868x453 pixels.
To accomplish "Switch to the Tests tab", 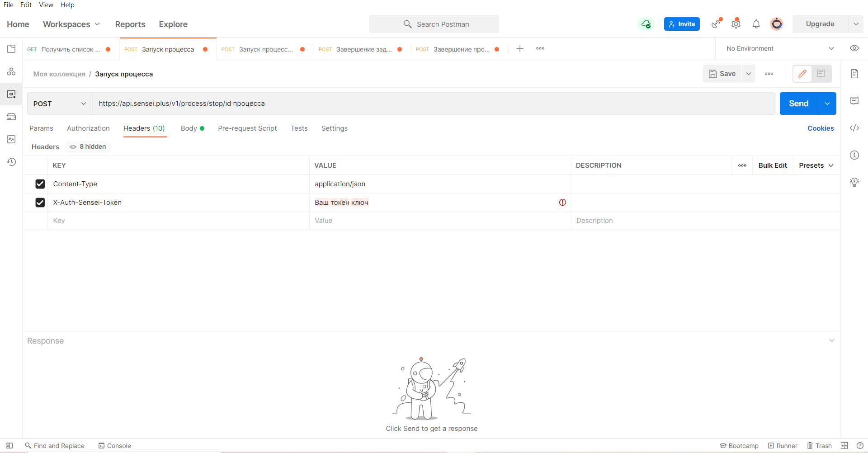I will point(299,128).
